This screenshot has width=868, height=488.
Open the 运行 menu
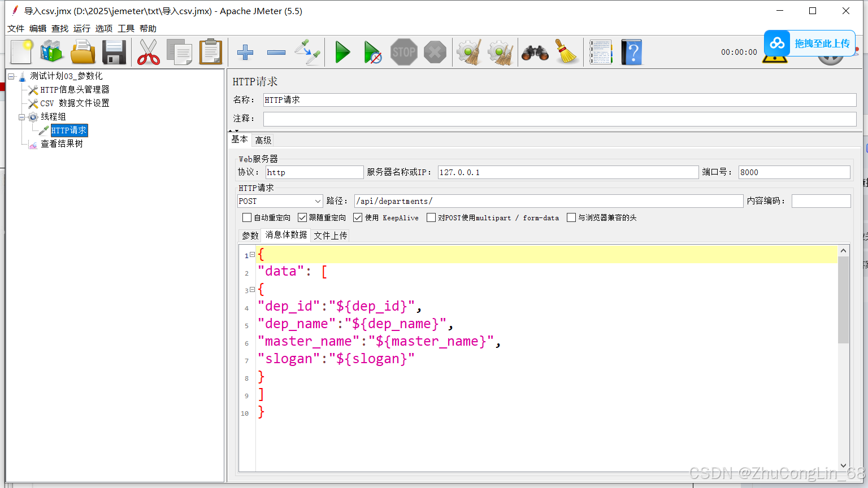click(x=82, y=29)
